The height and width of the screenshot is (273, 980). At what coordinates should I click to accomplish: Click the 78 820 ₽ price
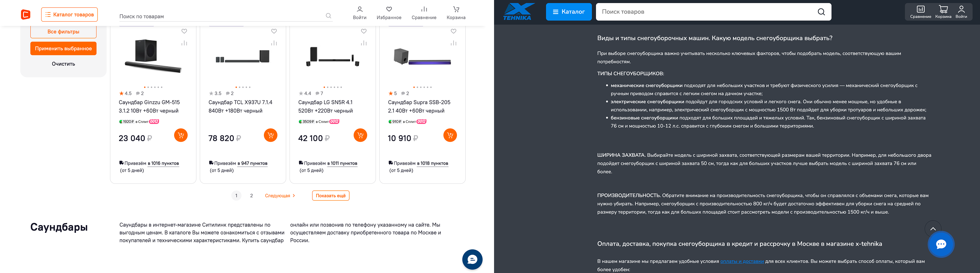click(225, 138)
